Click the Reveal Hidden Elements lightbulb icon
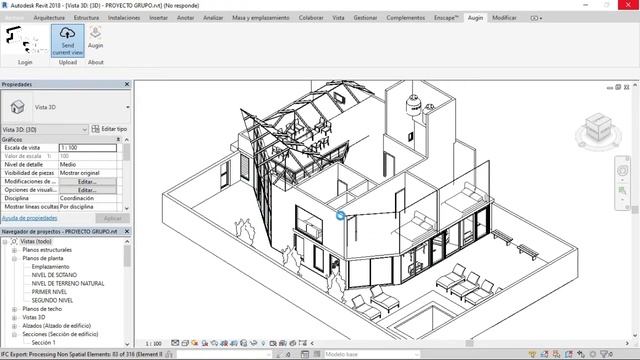Viewport: 640px width, 360px height. point(263,343)
